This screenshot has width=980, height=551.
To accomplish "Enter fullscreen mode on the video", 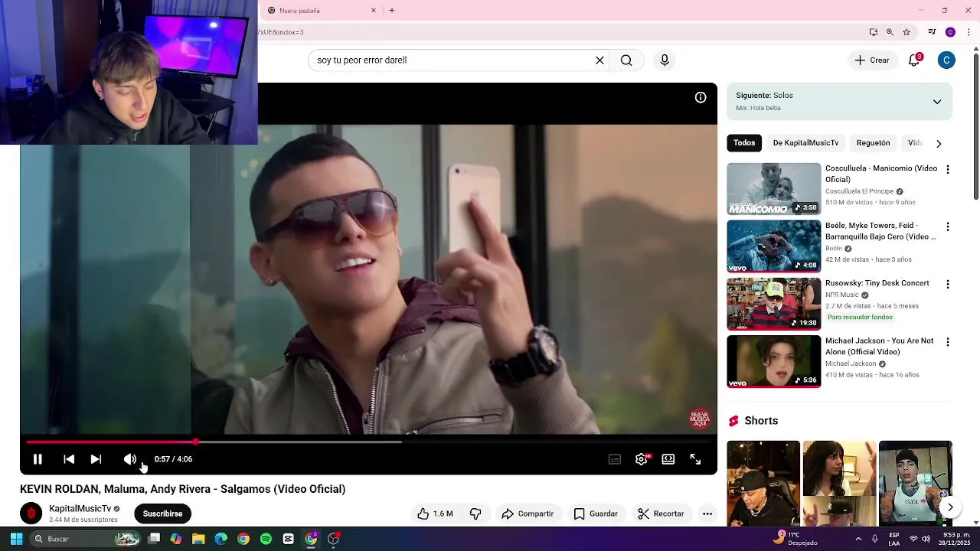I will coord(695,459).
